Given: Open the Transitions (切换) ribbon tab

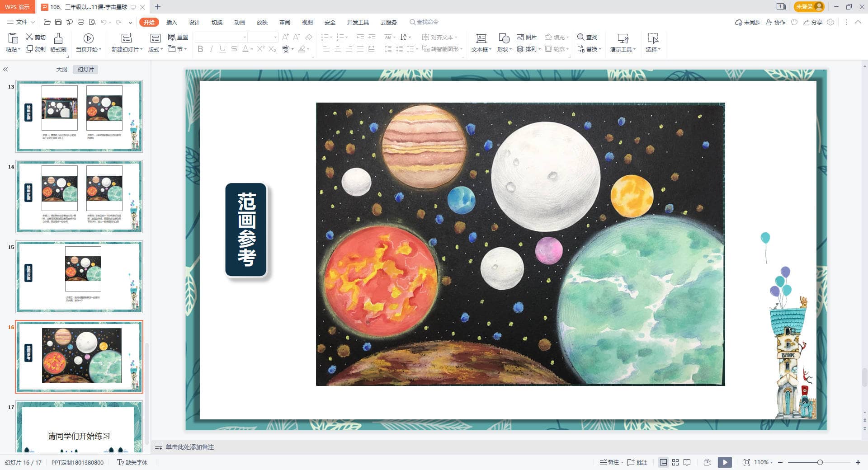Looking at the screenshot, I should tap(217, 22).
